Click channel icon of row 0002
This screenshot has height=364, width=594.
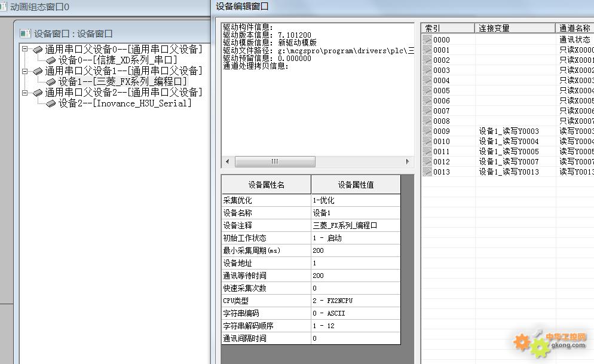click(x=427, y=60)
